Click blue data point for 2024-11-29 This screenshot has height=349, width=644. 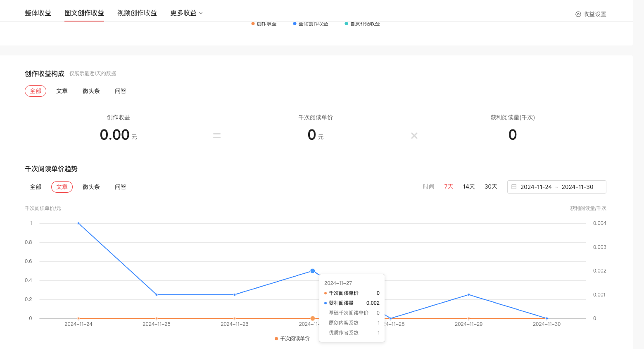pos(468,294)
